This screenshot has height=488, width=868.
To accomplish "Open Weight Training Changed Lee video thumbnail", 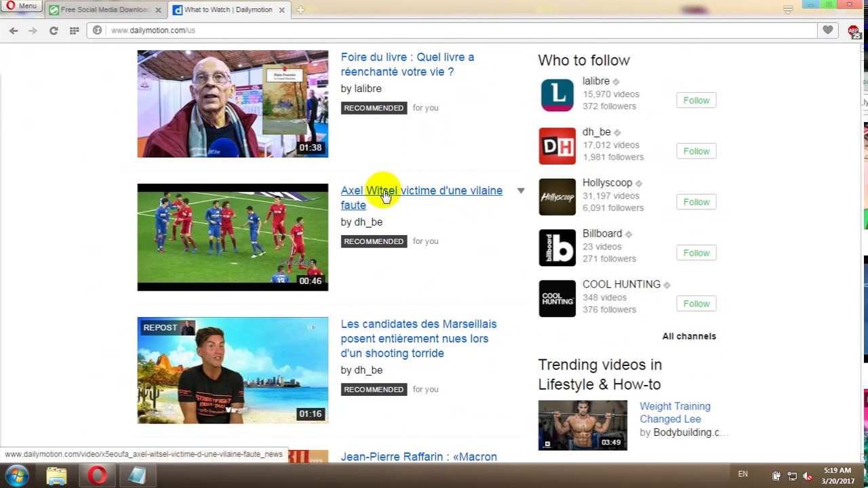I will tap(583, 425).
